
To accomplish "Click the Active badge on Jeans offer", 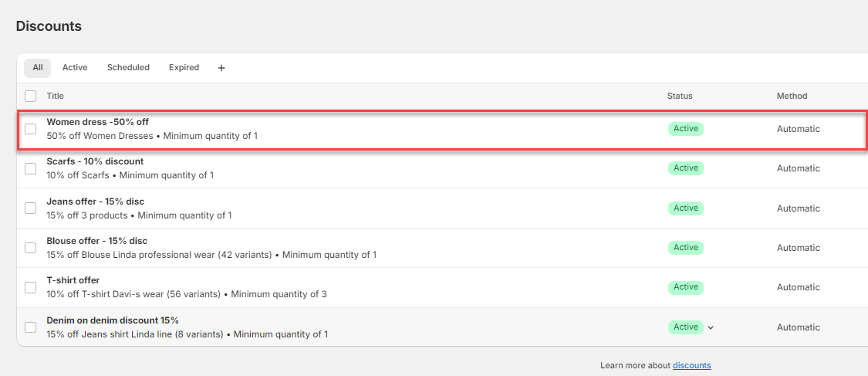I will tap(685, 208).
